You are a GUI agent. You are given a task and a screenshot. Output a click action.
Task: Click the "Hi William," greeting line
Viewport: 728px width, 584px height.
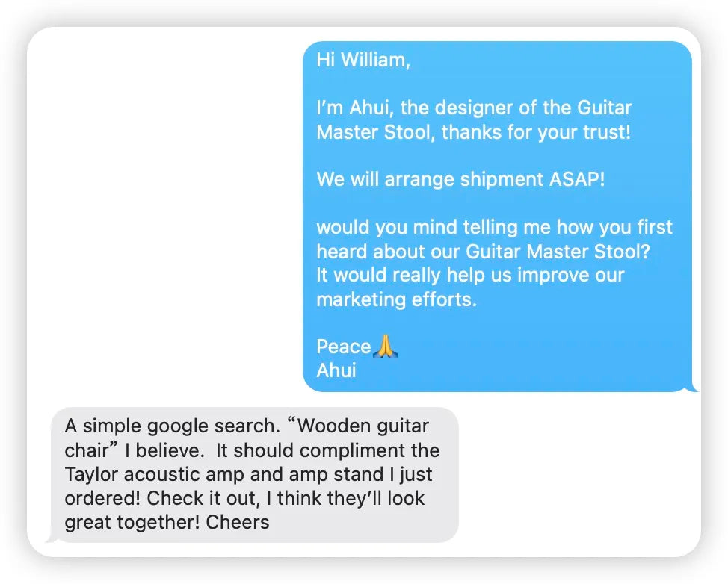click(363, 60)
